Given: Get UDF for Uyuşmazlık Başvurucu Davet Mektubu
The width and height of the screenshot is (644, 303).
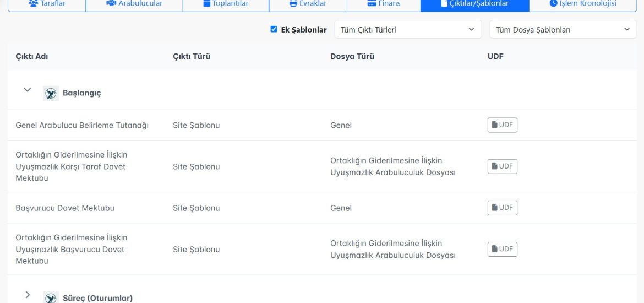Looking at the screenshot, I should tap(502, 249).
